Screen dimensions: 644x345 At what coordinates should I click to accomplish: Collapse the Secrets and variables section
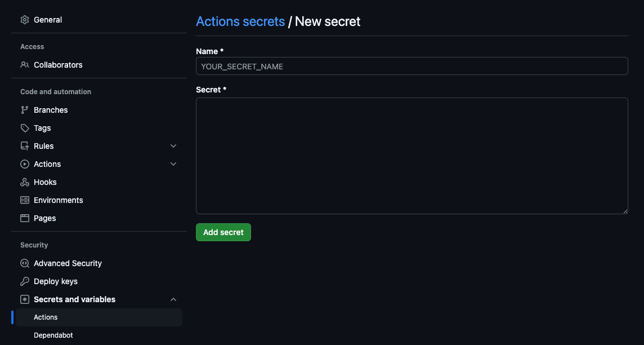173,299
